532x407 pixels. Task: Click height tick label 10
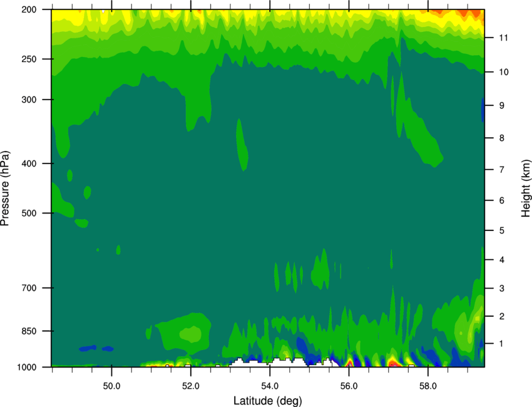pyautogui.click(x=504, y=72)
